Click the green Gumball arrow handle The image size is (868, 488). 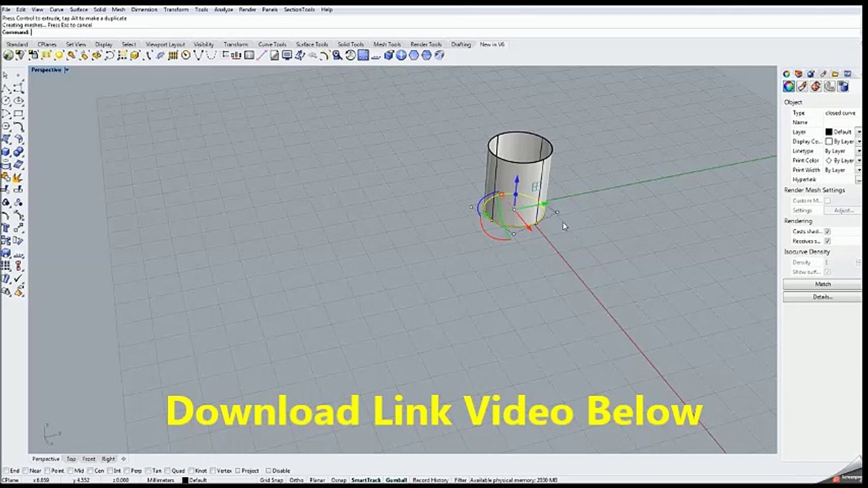coord(545,203)
